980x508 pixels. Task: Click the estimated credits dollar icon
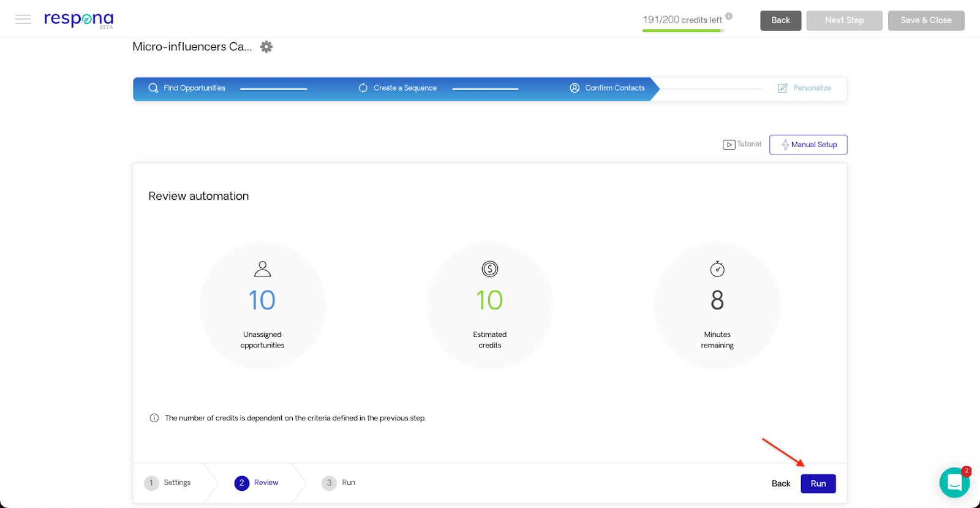coord(490,268)
